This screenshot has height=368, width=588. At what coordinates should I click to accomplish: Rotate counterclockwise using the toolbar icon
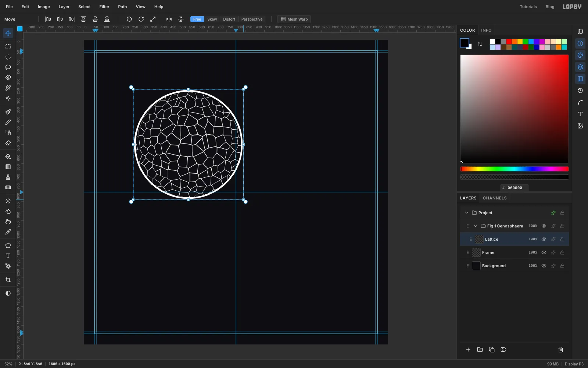[129, 19]
